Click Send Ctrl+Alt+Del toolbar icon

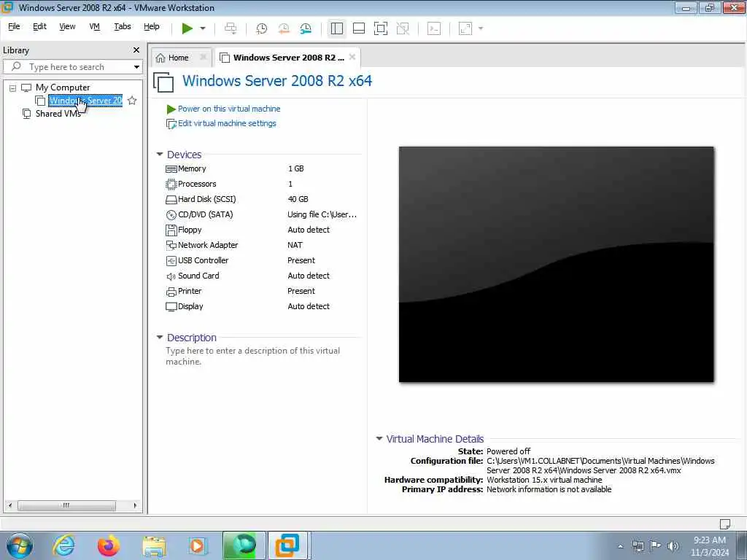tap(231, 28)
